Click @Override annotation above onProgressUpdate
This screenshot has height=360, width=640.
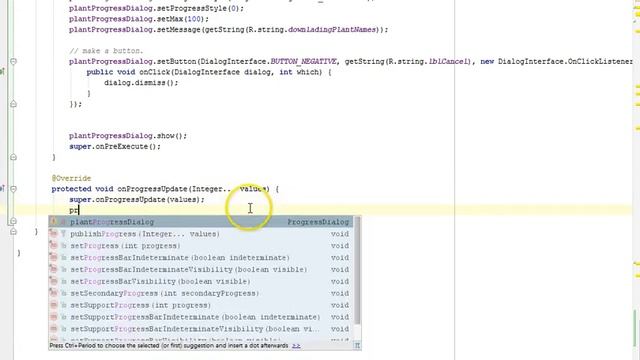pos(71,178)
